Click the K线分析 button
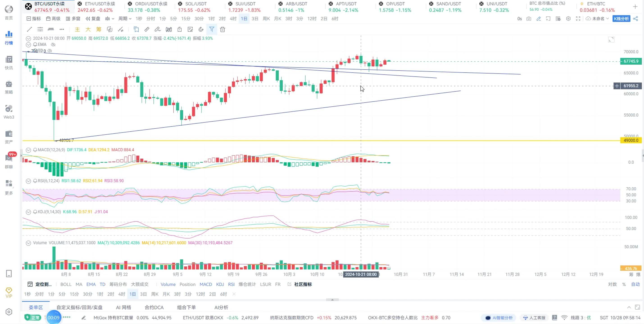 (x=621, y=19)
